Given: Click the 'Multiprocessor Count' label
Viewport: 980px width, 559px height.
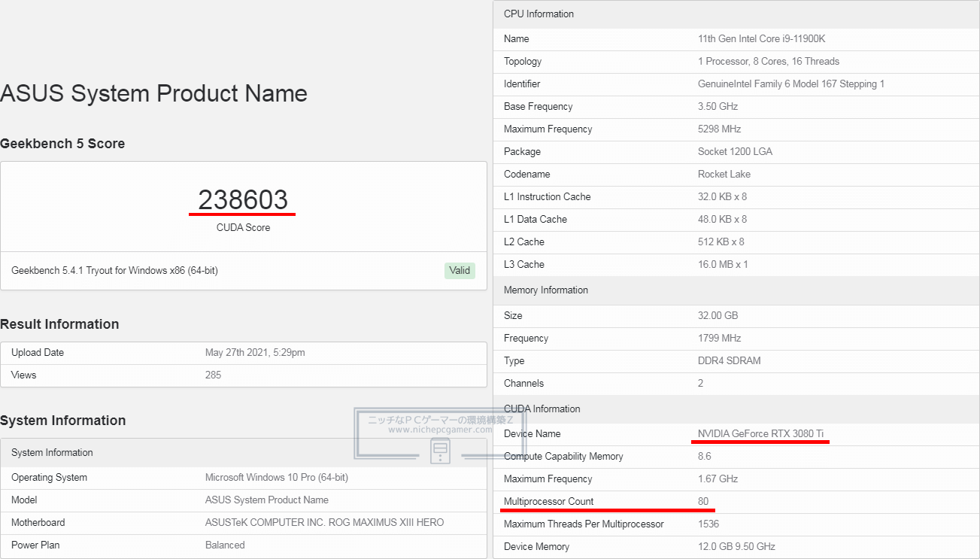Looking at the screenshot, I should [x=549, y=502].
